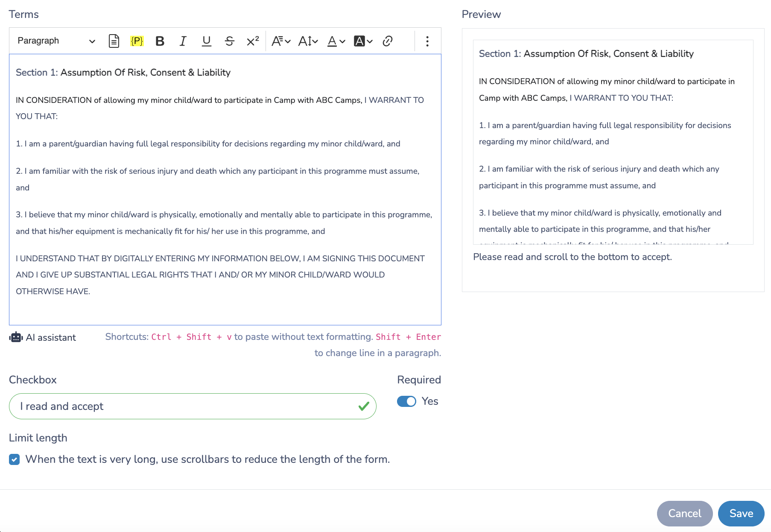Insert a placeholder with the {P} icon
Viewport: 771px width, 532px height.
(137, 41)
